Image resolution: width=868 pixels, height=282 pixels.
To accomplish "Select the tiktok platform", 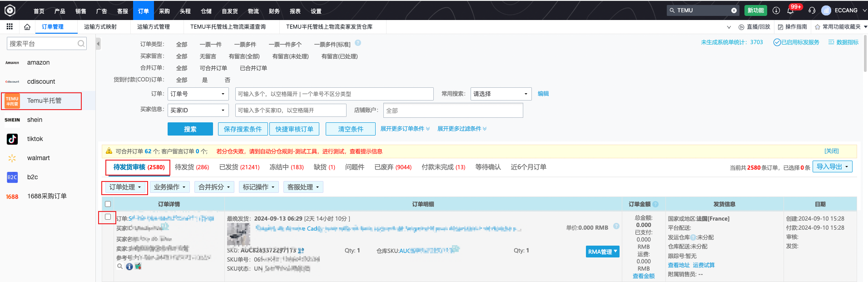I will pos(35,139).
